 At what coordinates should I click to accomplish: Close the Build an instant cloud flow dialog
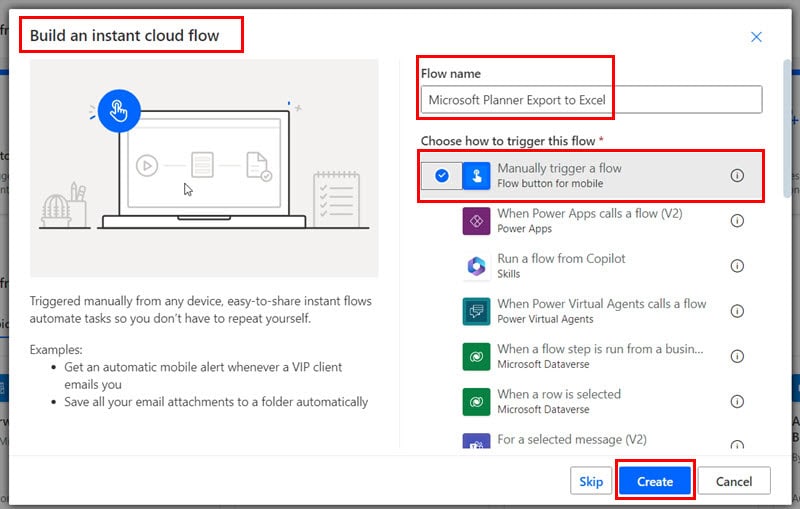click(756, 37)
